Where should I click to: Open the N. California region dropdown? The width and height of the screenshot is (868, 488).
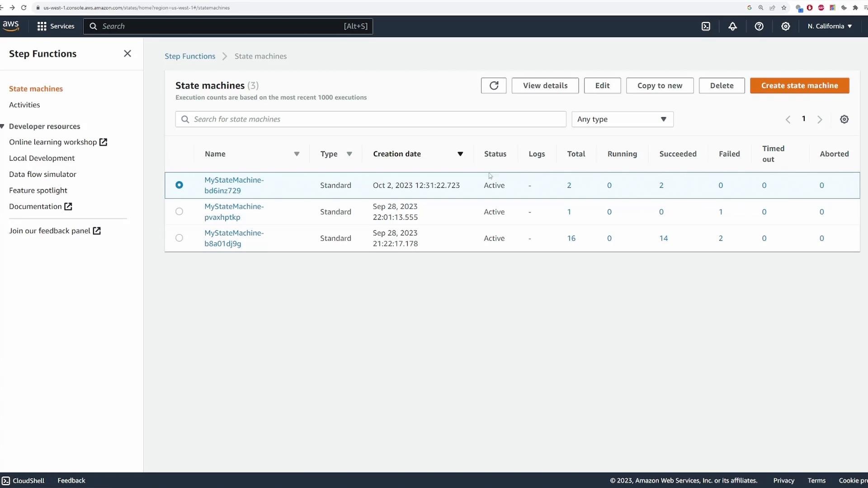pos(830,26)
